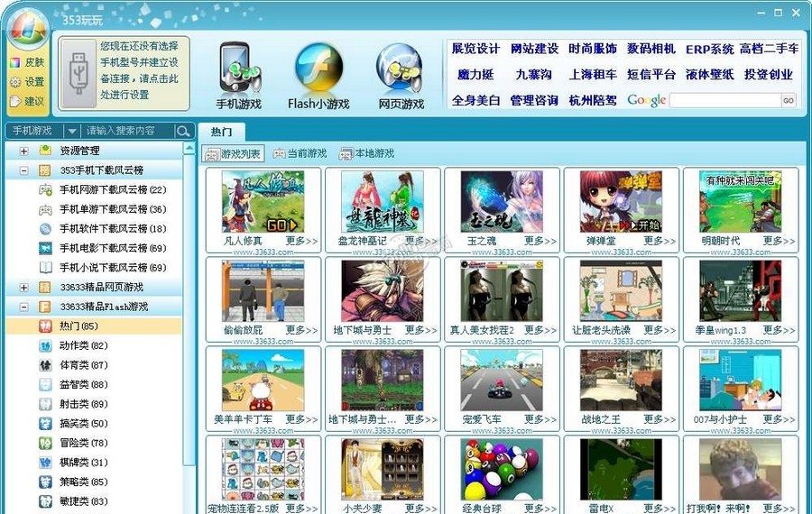Select 手机软件下载风云榜 (18)
Image resolution: width=812 pixels, height=514 pixels.
tap(103, 229)
